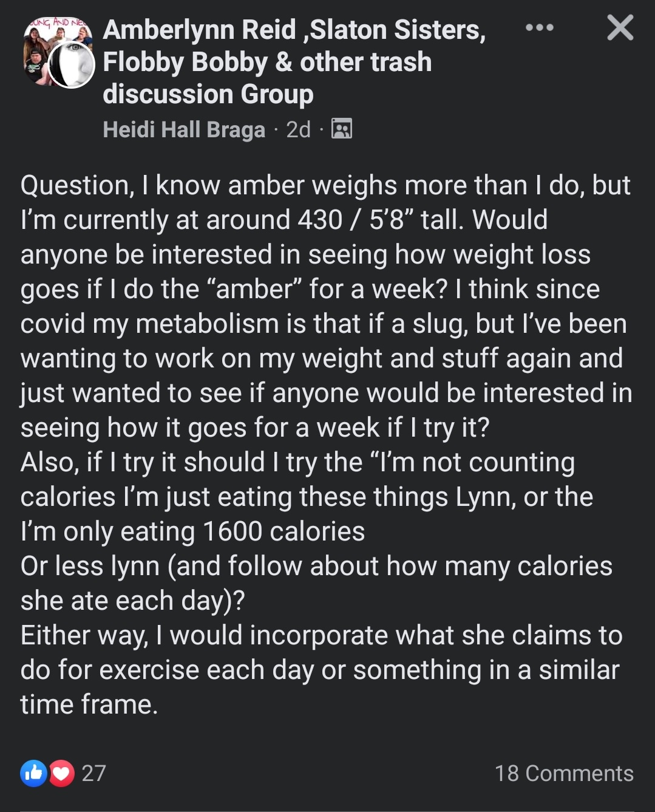Screen dimensions: 655x812
Task: Tap the line starting "Also, if I try it"
Action: 297,462
